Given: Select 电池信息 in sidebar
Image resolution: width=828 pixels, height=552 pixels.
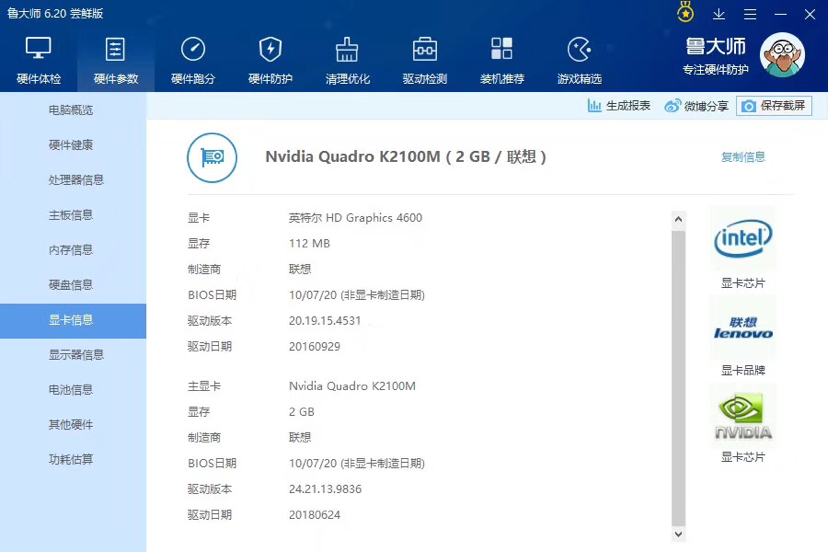Looking at the screenshot, I should [x=71, y=390].
